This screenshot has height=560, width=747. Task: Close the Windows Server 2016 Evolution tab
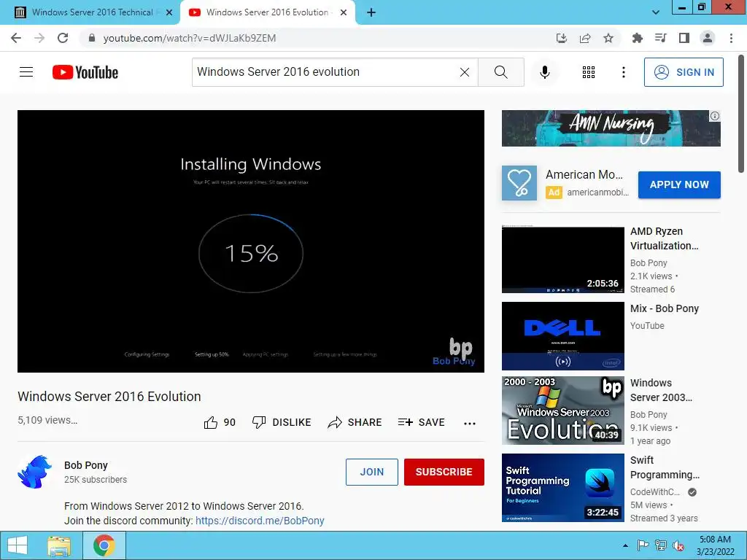click(344, 12)
